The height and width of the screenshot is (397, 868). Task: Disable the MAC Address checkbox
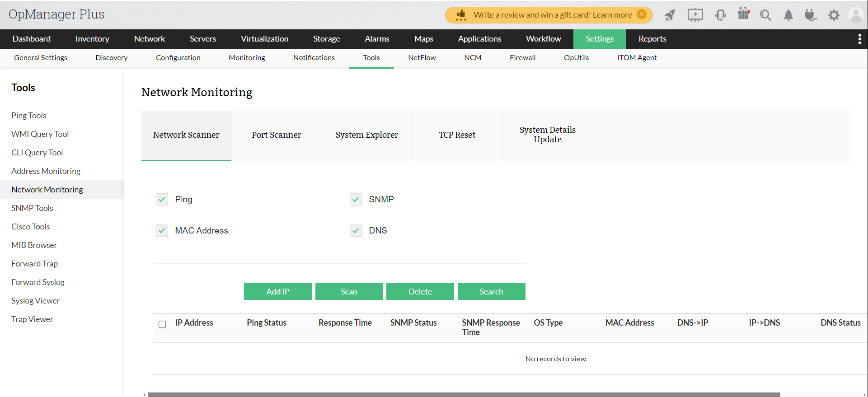click(x=162, y=231)
